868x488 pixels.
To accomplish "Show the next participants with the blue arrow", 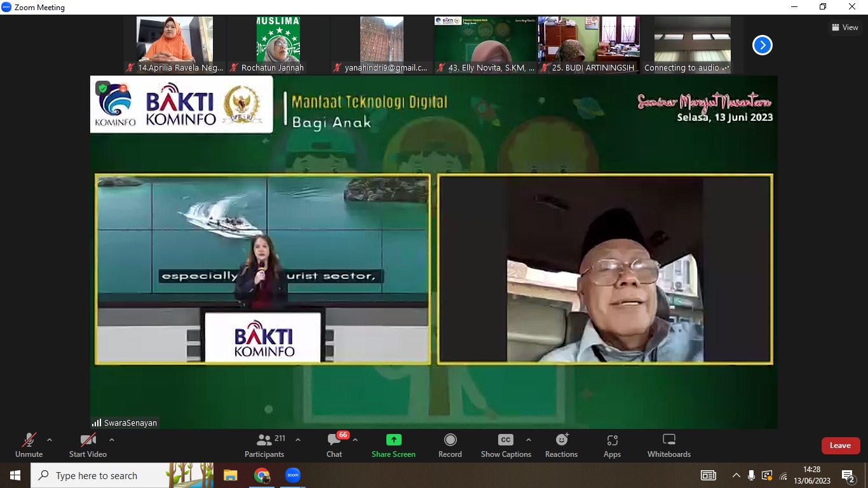I will [x=763, y=45].
